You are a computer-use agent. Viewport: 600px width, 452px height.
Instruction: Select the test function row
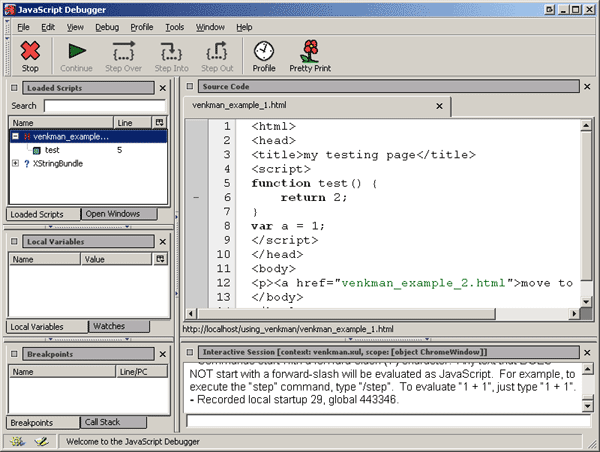tap(88, 150)
